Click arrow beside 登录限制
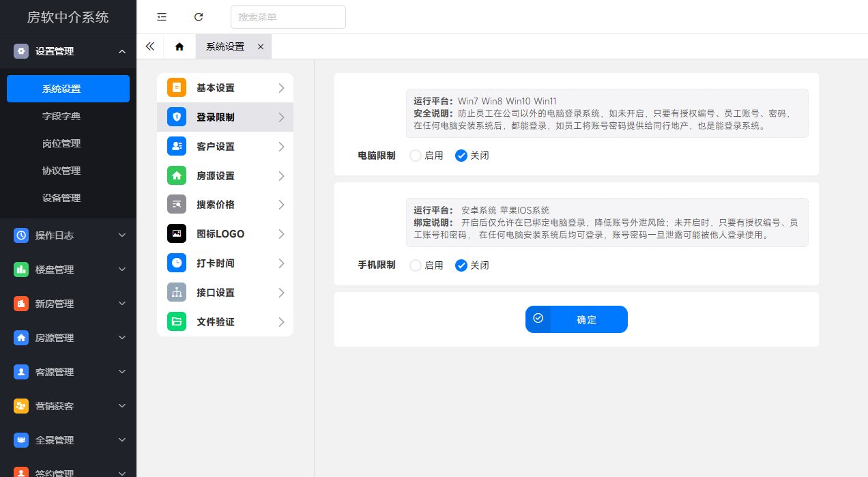868x477 pixels. 281,117
